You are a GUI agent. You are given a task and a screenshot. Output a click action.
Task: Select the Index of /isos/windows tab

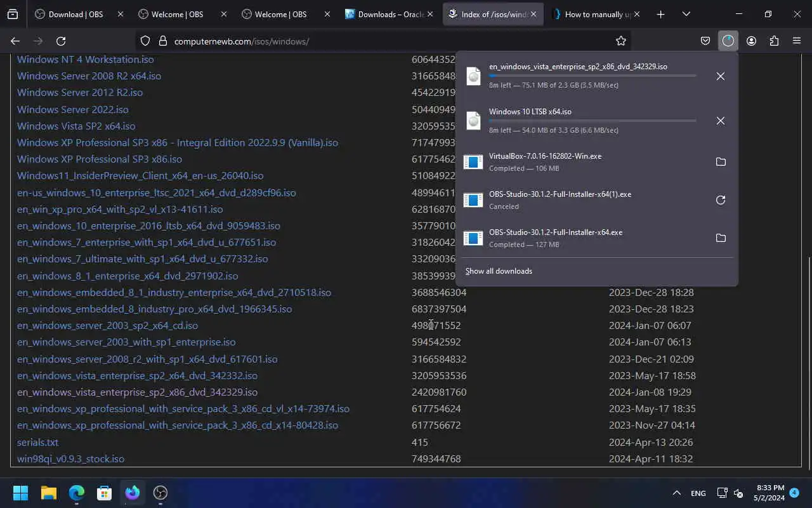pyautogui.click(x=492, y=14)
